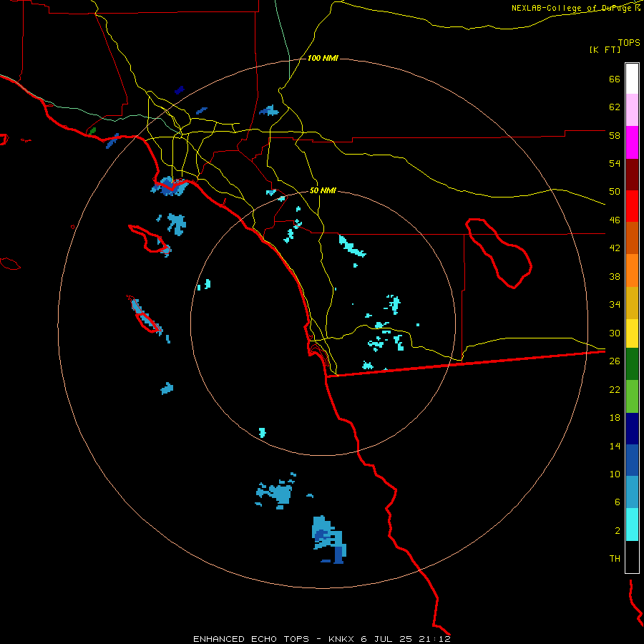Click the cyan legend band above TH
Viewport: 644px width, 644px height.
(x=632, y=525)
